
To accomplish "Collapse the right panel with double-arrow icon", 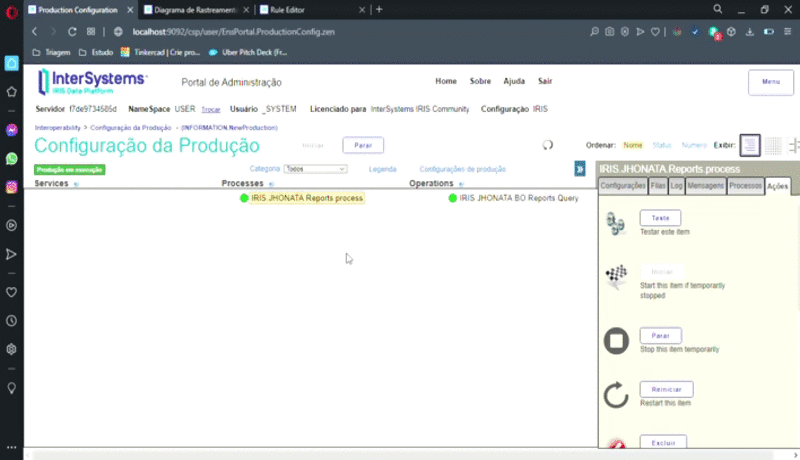I will click(580, 169).
